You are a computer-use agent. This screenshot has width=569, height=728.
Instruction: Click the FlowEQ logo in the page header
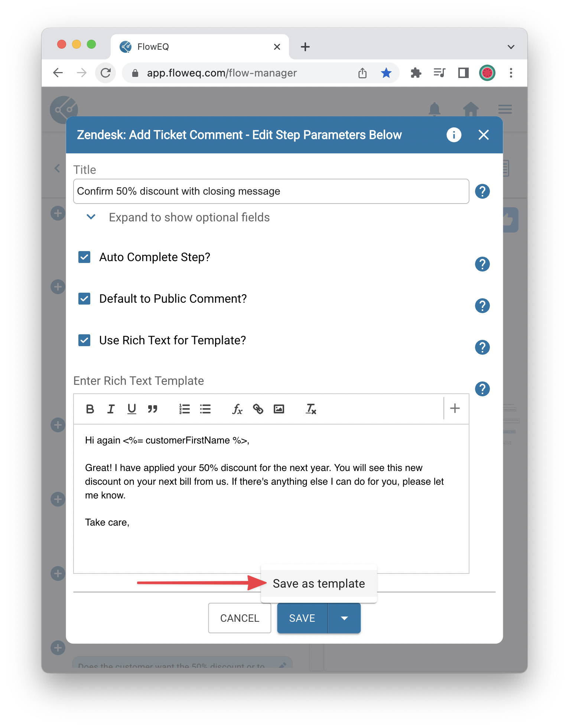pyautogui.click(x=64, y=110)
